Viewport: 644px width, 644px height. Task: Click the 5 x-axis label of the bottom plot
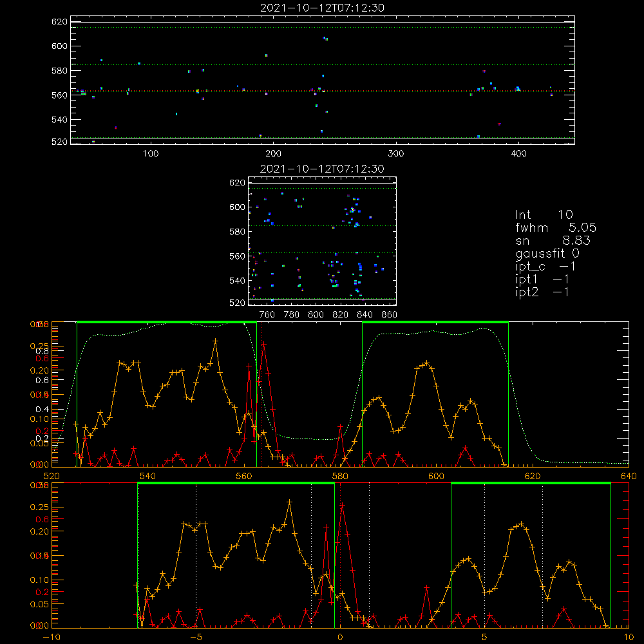(x=484, y=638)
